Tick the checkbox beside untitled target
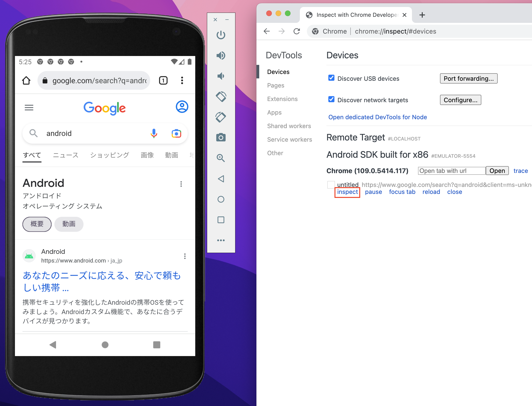The image size is (532, 406). pyautogui.click(x=331, y=185)
